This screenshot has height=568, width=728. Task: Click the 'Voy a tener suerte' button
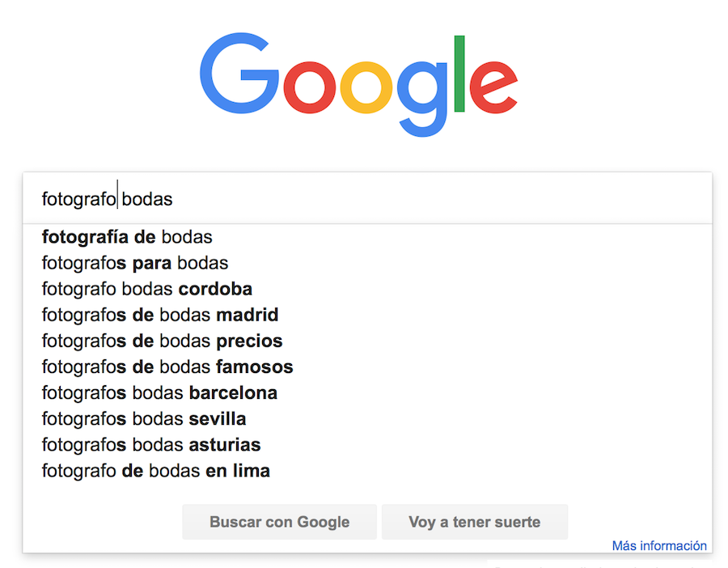475,522
